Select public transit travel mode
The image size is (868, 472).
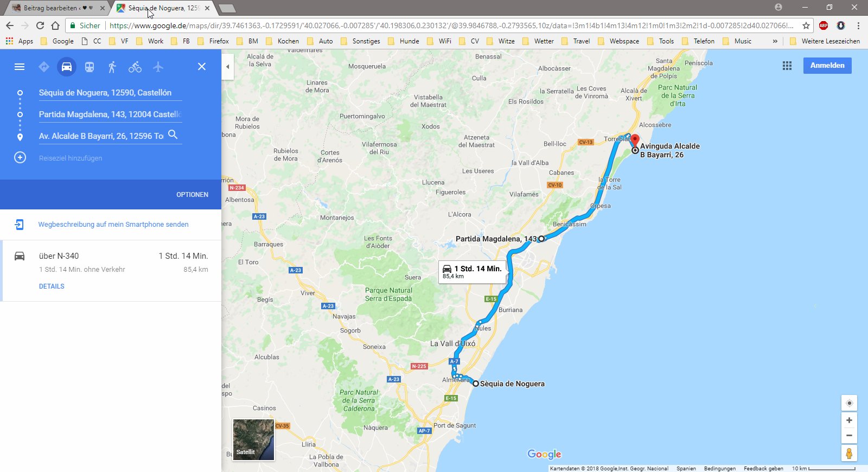(90, 67)
